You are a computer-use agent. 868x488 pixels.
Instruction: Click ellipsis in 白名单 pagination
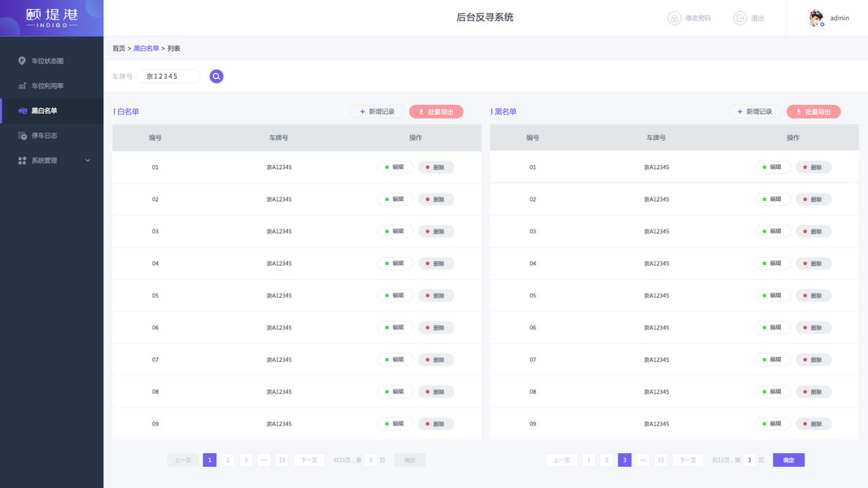(x=264, y=460)
